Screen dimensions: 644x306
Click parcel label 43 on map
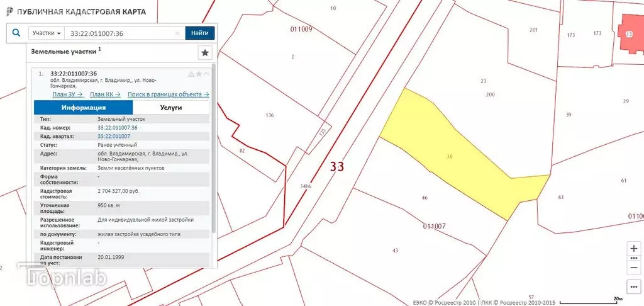(396, 251)
